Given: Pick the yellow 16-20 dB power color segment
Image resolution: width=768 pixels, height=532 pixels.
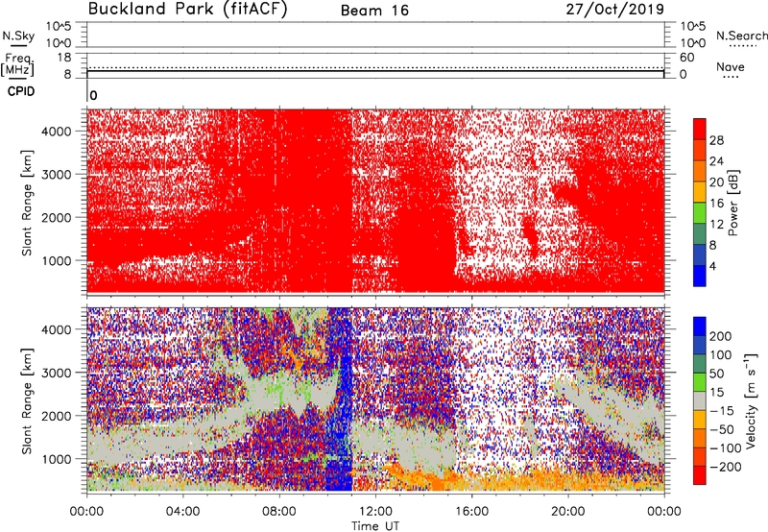Looking at the screenshot, I should click(700, 192).
